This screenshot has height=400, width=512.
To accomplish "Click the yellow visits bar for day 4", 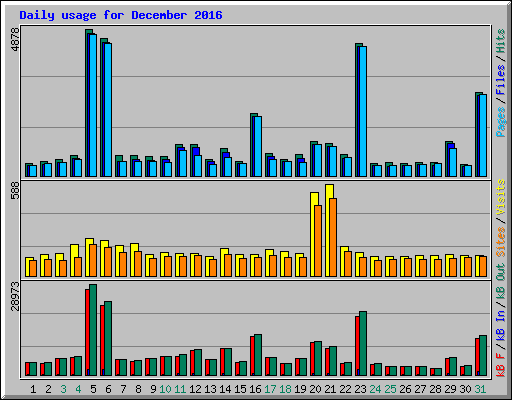I will click(x=73, y=260).
